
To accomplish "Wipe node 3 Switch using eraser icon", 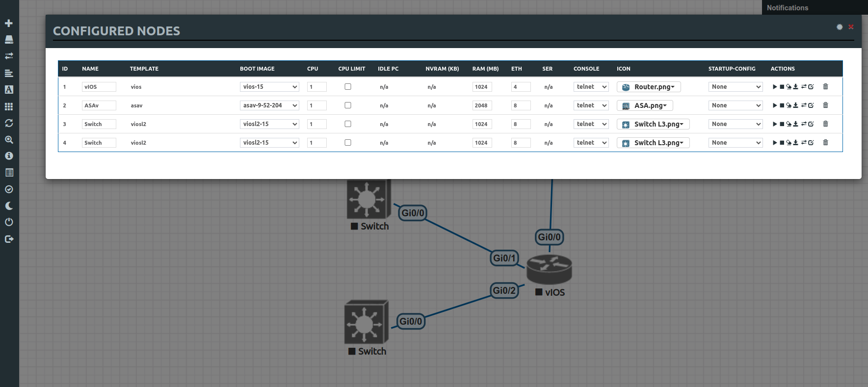I will tap(789, 124).
